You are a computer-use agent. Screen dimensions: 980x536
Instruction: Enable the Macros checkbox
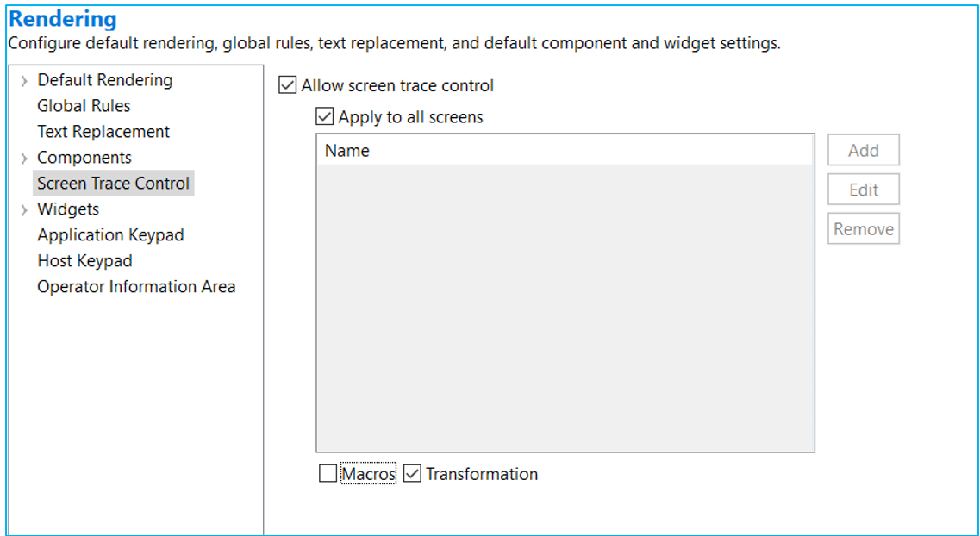click(x=328, y=474)
